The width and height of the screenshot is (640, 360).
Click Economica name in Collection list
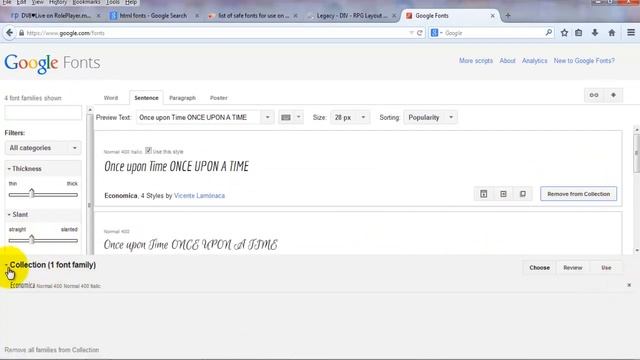[x=22, y=285]
